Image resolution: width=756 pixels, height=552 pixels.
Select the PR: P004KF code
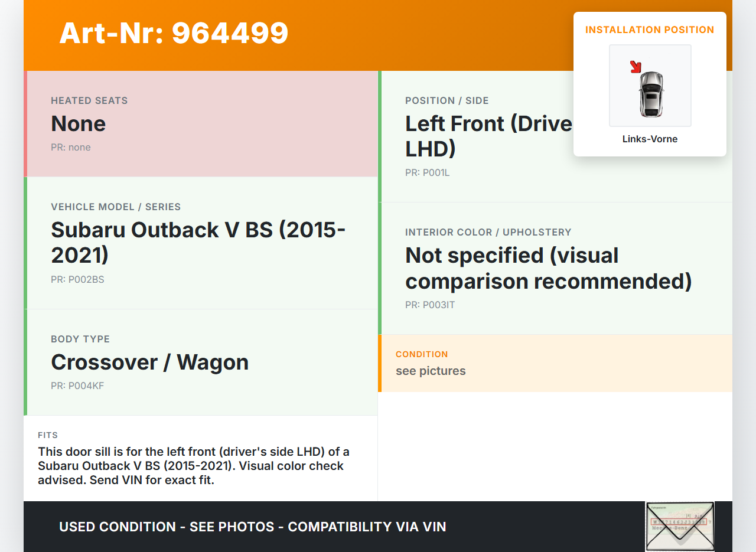[x=77, y=386]
